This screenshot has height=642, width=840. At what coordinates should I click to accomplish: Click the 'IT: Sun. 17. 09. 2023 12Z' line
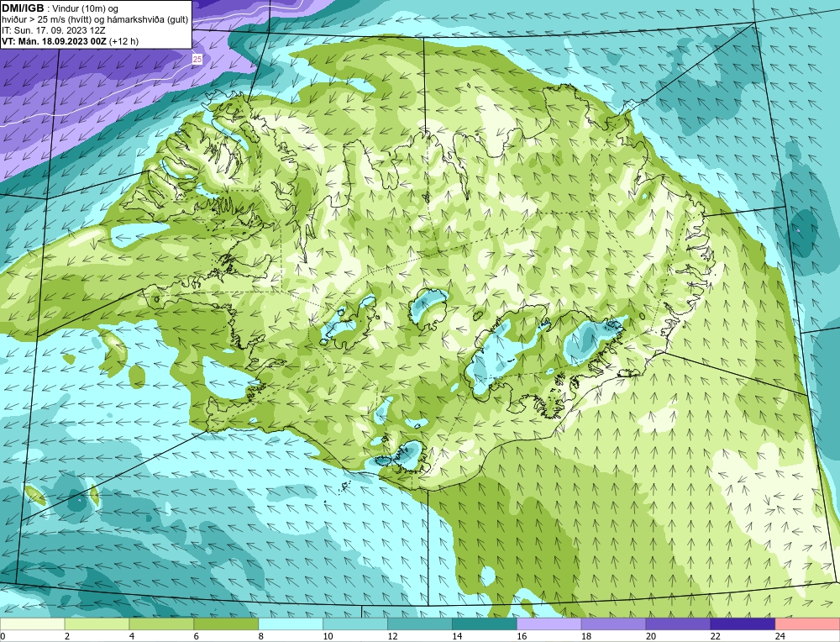coord(54,30)
